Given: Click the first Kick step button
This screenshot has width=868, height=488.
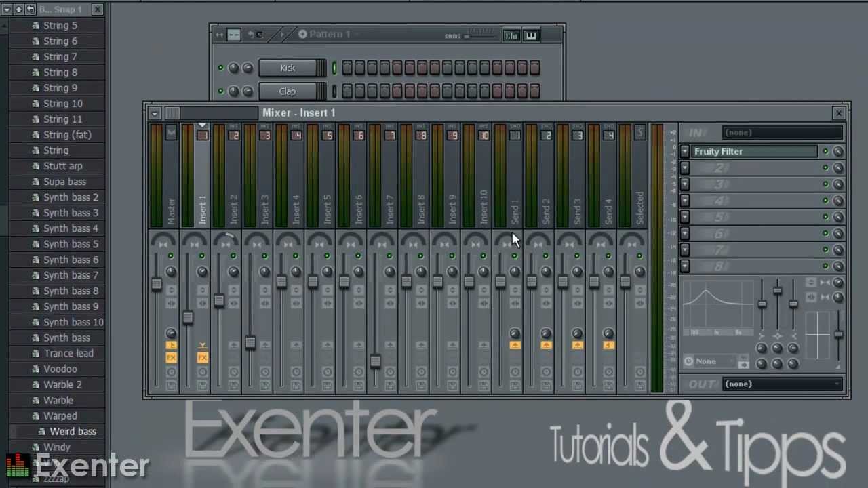Looking at the screenshot, I should (x=347, y=68).
